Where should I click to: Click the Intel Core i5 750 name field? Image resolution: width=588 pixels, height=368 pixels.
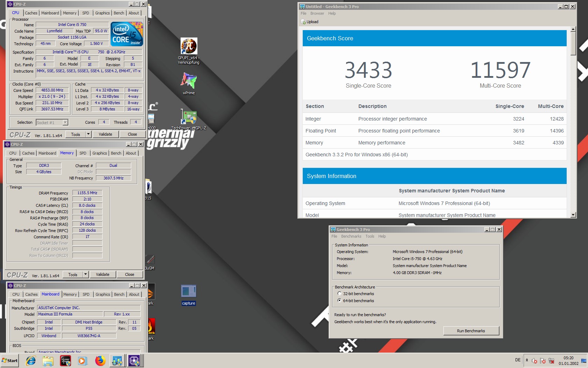coord(72,25)
